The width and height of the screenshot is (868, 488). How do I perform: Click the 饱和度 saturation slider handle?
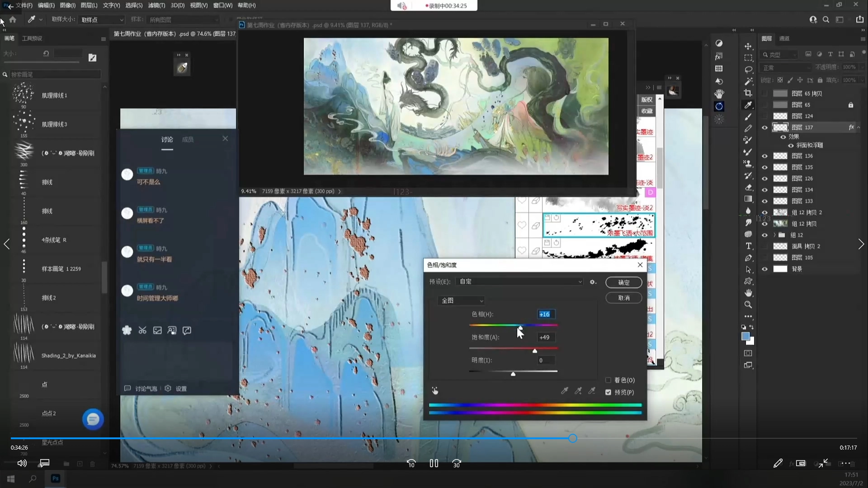(x=535, y=351)
